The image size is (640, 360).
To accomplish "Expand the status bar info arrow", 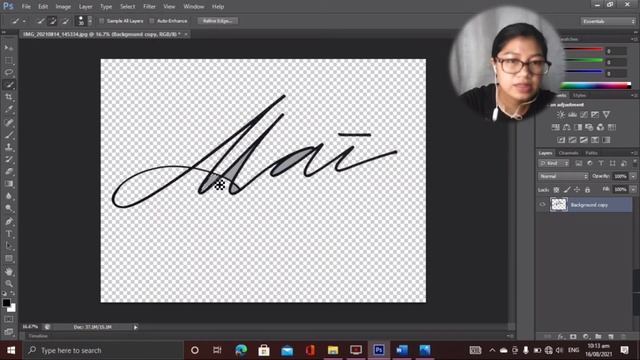I will tap(136, 327).
